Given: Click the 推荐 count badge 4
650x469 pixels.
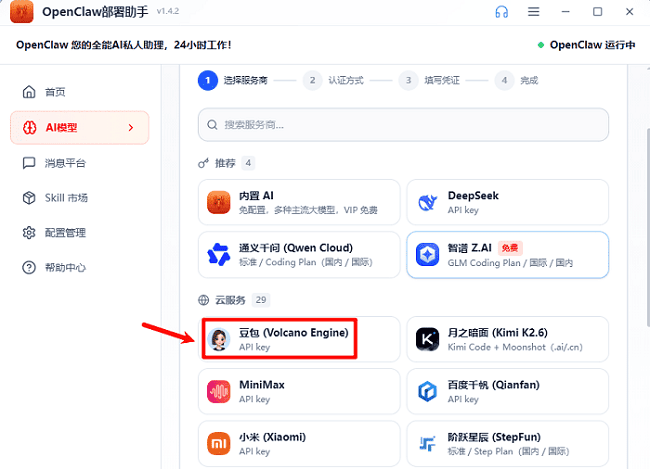Looking at the screenshot, I should [x=248, y=163].
